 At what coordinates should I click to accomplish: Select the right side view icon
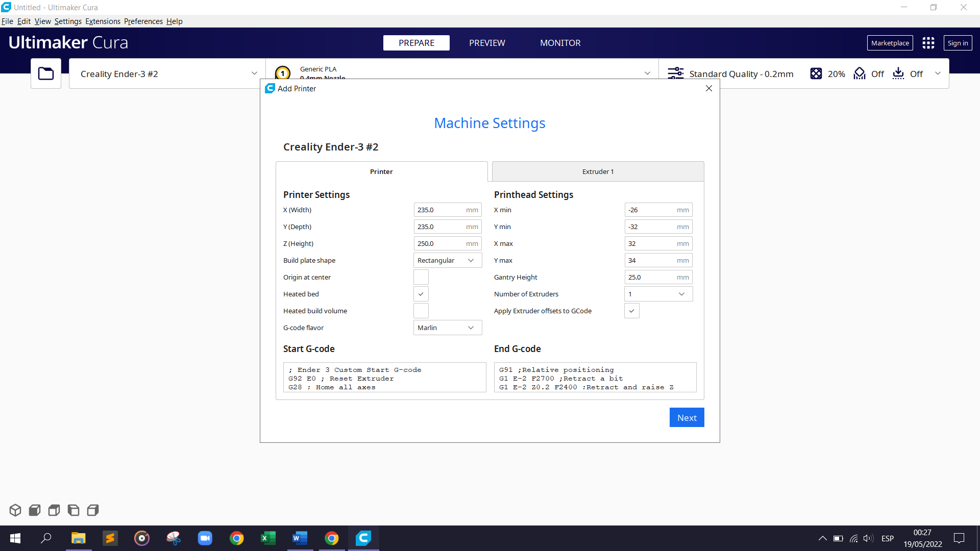click(93, 510)
